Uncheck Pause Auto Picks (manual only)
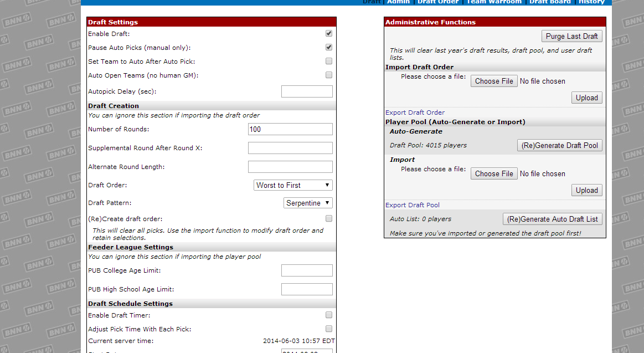Image resolution: width=644 pixels, height=353 pixels. click(329, 48)
